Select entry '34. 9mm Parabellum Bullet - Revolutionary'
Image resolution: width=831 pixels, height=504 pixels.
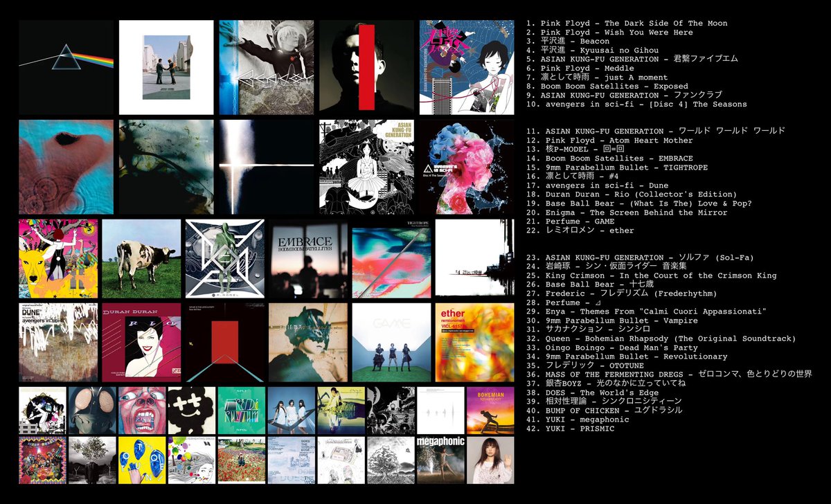[627, 356]
